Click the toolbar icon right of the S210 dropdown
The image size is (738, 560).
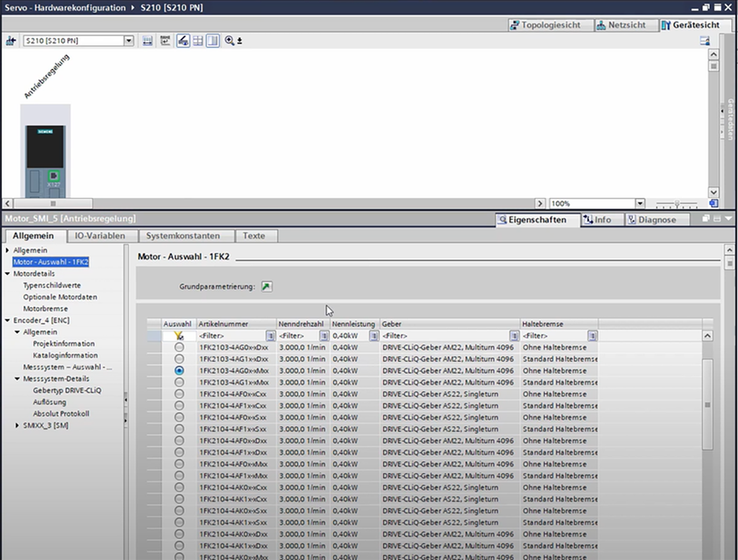pyautogui.click(x=147, y=41)
